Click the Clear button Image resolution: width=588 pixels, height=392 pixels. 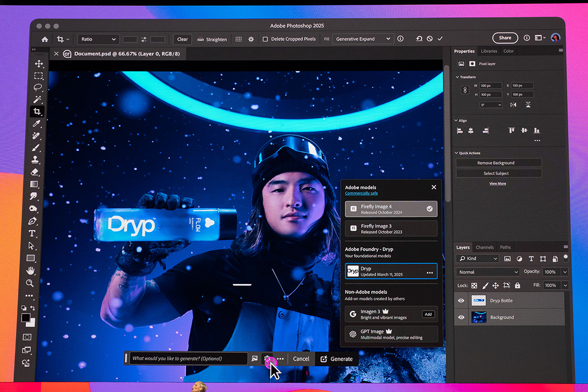tap(182, 39)
